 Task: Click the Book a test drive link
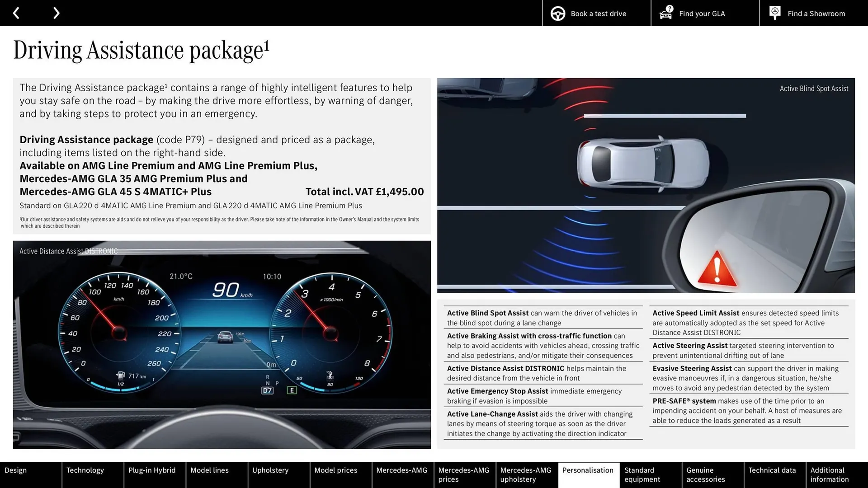pos(598,14)
